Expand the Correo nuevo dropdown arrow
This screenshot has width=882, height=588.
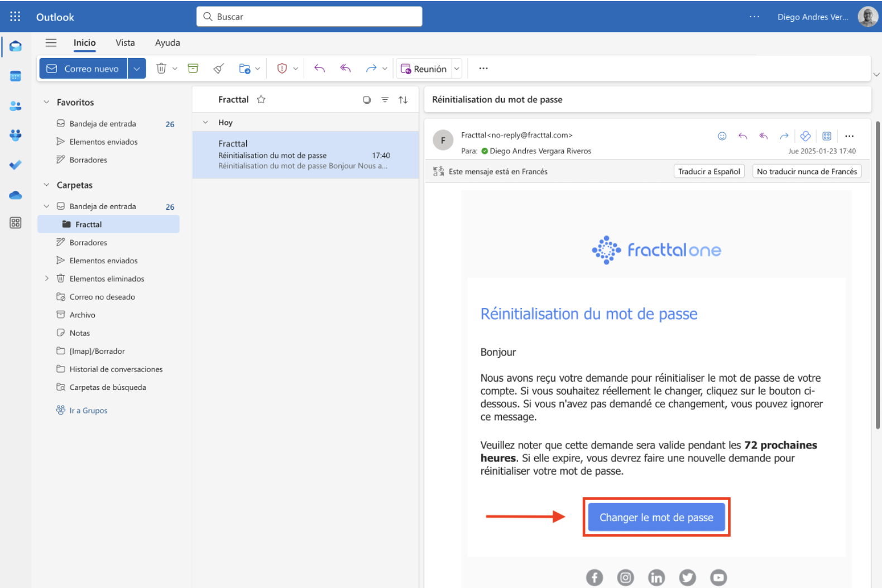click(137, 69)
